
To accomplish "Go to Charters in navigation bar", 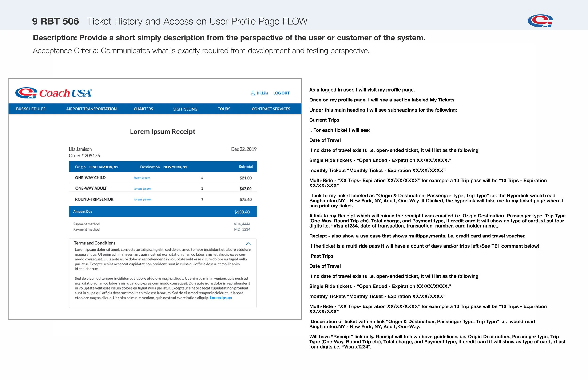I will (x=143, y=109).
